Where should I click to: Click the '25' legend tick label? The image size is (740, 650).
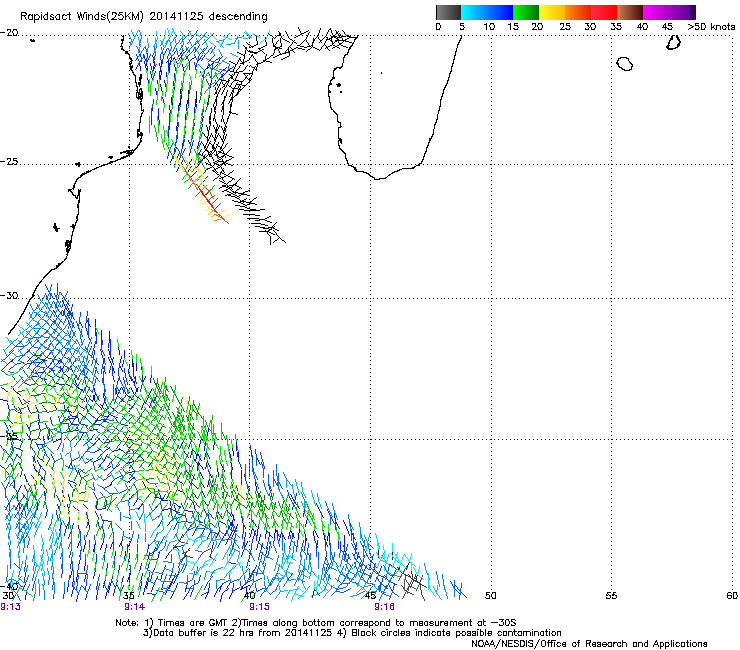pos(565,27)
